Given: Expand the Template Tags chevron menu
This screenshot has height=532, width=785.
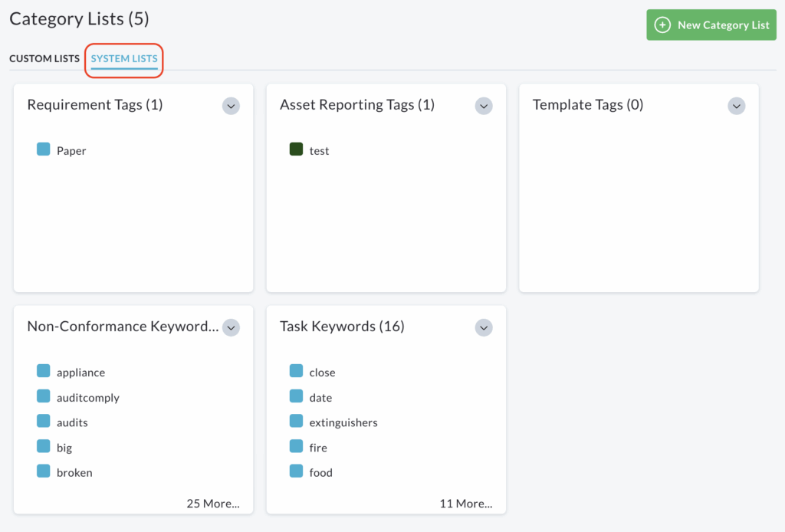Looking at the screenshot, I should click(737, 107).
